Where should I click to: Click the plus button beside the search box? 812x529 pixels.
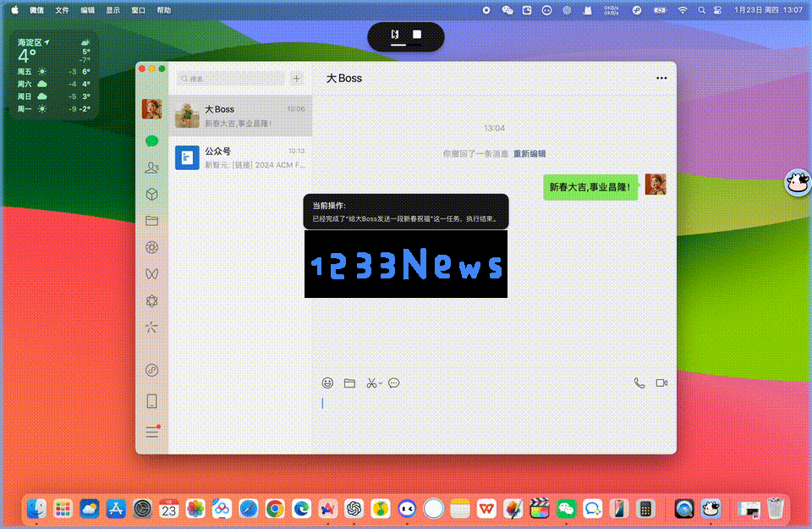[297, 79]
